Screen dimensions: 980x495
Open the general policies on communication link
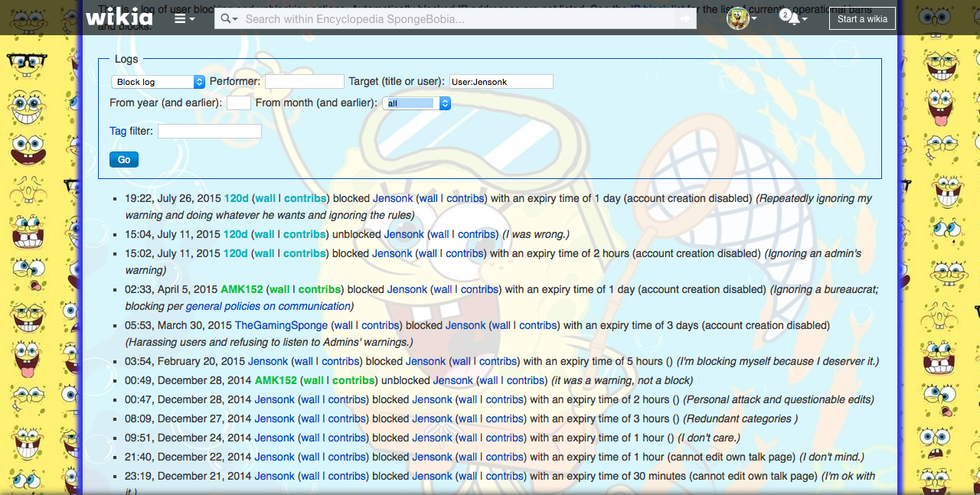(267, 306)
